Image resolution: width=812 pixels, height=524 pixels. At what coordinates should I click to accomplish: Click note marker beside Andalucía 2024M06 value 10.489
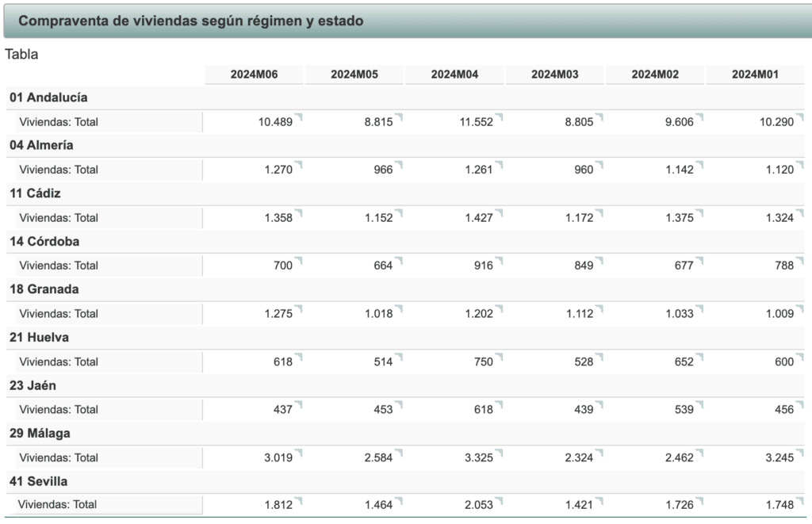point(299,118)
